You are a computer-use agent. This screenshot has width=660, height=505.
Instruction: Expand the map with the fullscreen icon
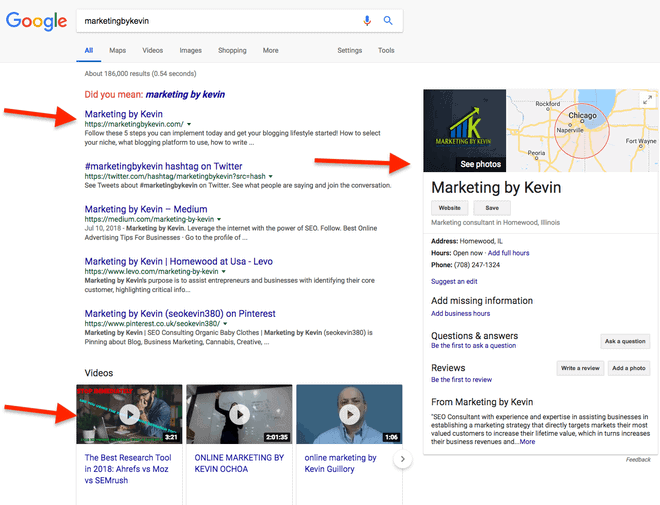(647, 100)
